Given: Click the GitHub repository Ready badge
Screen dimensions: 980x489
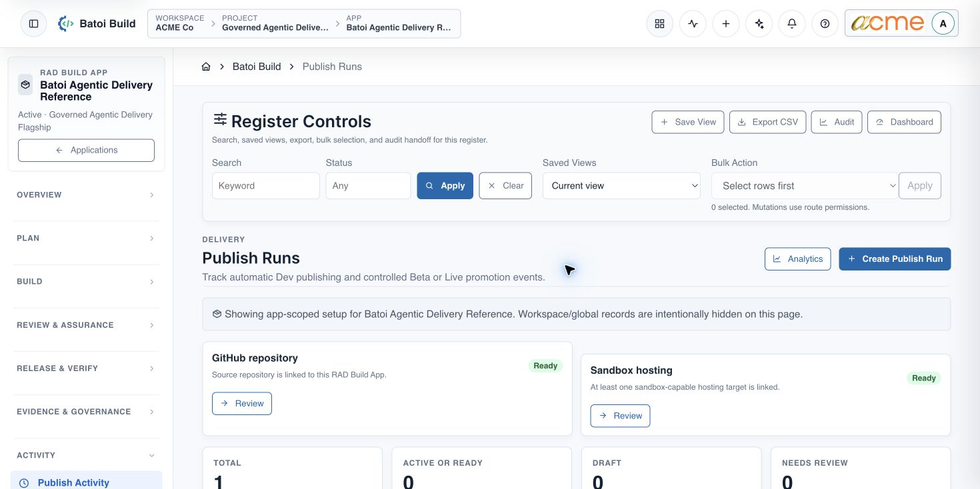Looking at the screenshot, I should click(545, 366).
